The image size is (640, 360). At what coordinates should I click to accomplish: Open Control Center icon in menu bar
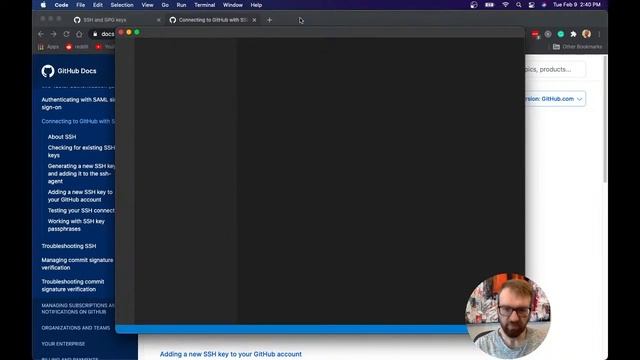(x=531, y=5)
